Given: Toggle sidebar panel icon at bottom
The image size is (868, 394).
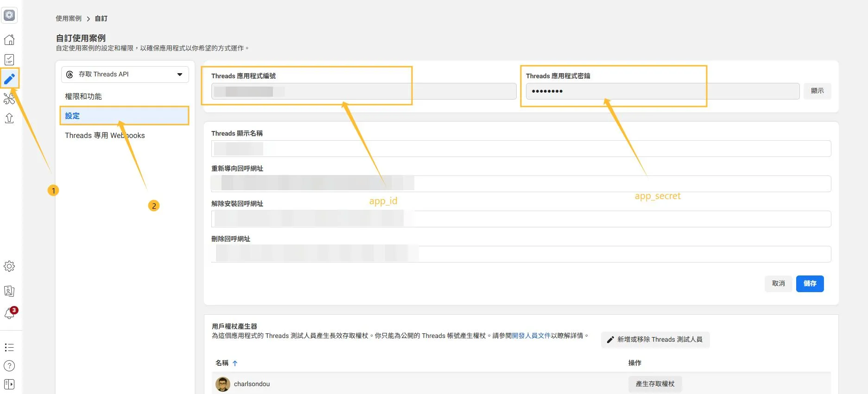Looking at the screenshot, I should click(x=9, y=384).
